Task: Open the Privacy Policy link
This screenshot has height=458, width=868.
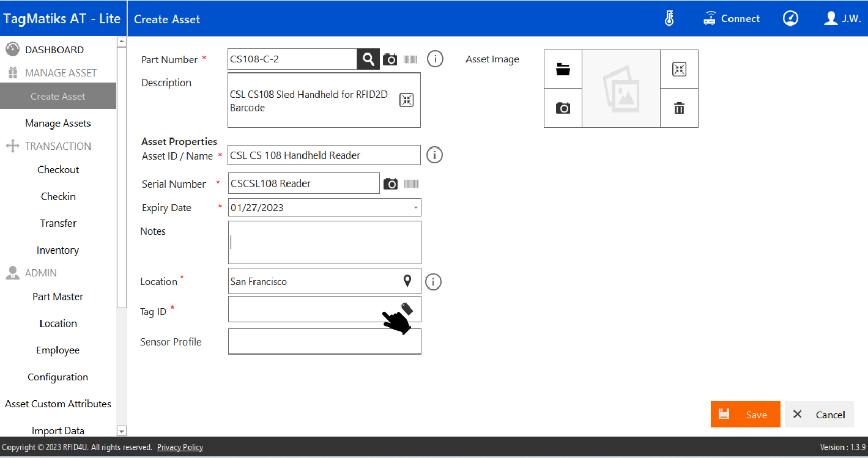Action: (x=180, y=447)
